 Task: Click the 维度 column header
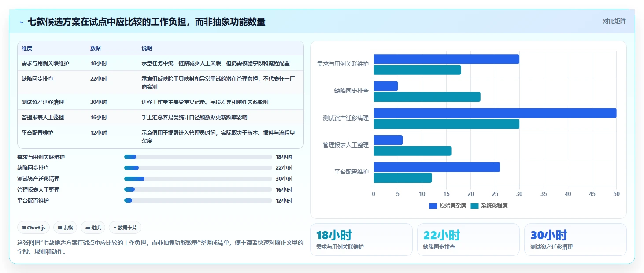point(27,48)
